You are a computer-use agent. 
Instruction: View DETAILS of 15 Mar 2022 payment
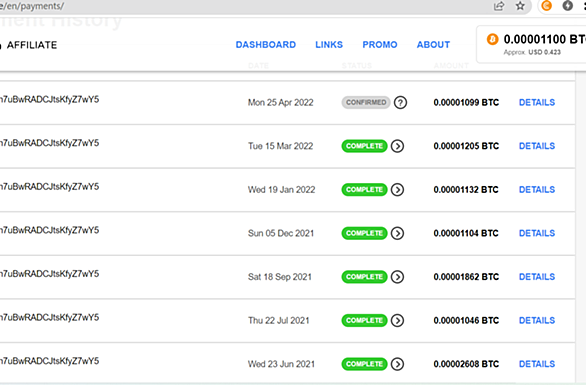pyautogui.click(x=537, y=146)
